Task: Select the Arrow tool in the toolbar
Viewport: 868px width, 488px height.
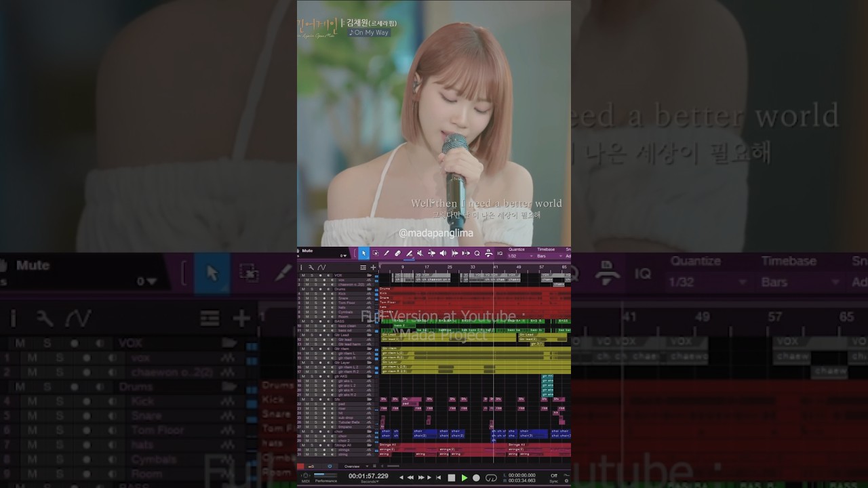Action: click(x=364, y=253)
